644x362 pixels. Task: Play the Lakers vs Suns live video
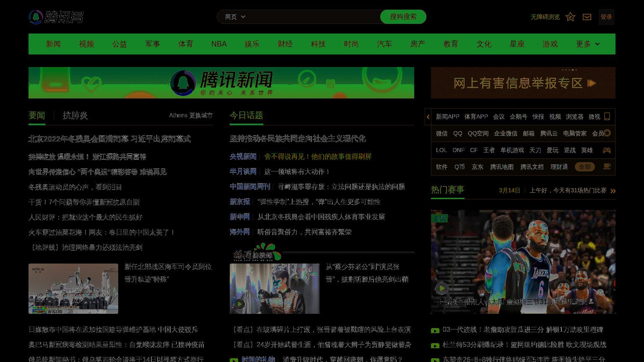click(441, 288)
